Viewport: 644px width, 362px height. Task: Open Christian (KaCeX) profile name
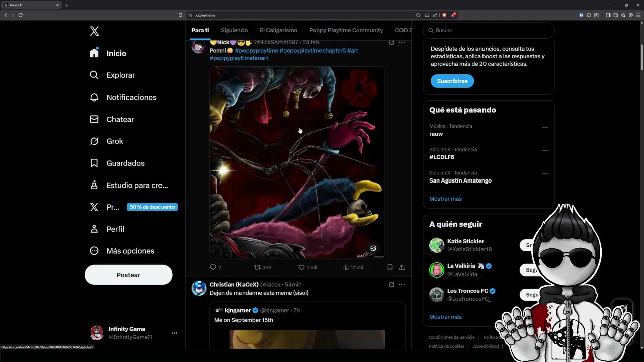pyautogui.click(x=234, y=285)
